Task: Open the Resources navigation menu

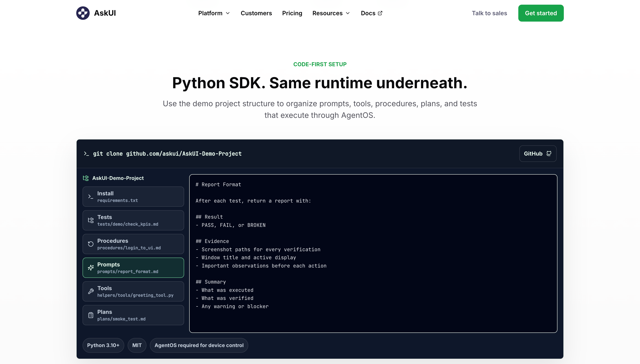Action: click(331, 13)
